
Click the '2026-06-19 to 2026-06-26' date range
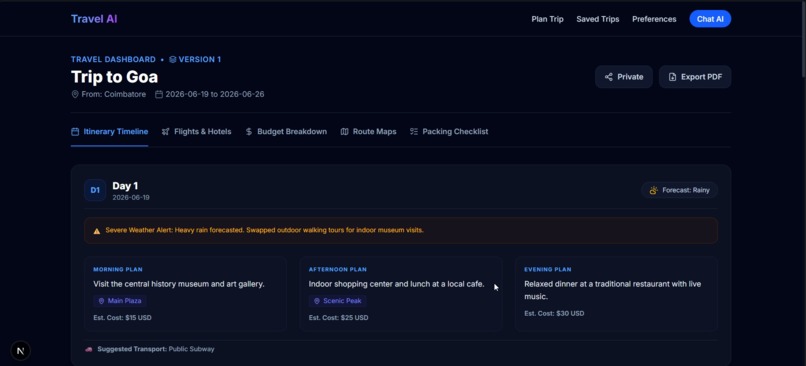point(215,95)
